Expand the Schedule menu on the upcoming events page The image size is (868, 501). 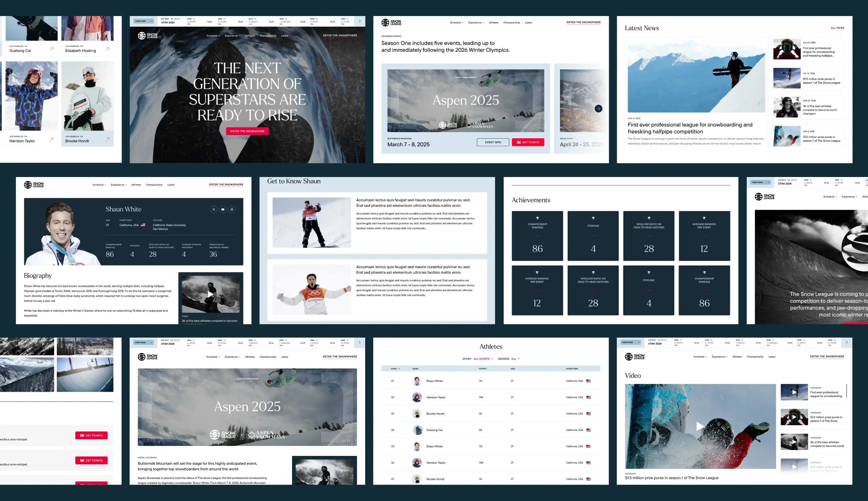click(457, 23)
